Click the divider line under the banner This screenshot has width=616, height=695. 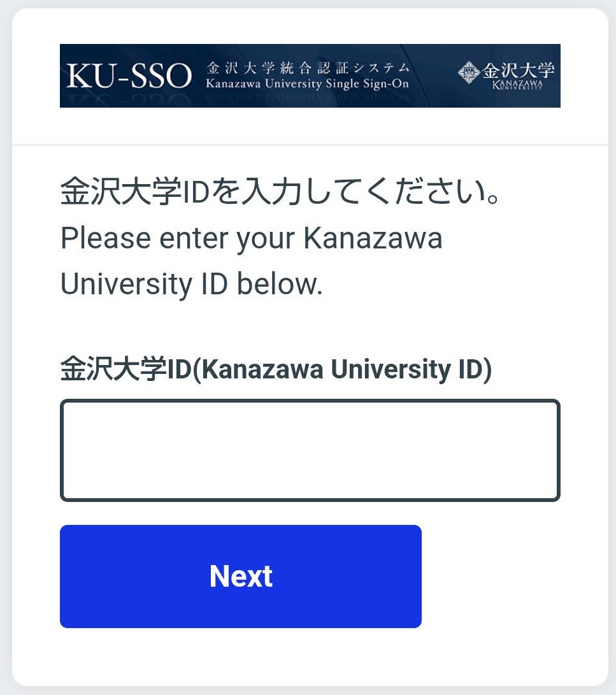(x=310, y=145)
